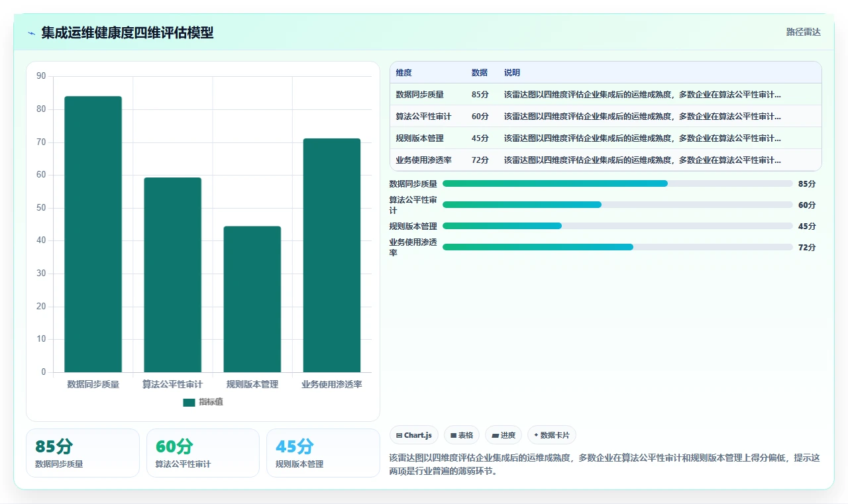Select the 进度 tag button
Viewport: 848px width, 504px height.
[503, 435]
